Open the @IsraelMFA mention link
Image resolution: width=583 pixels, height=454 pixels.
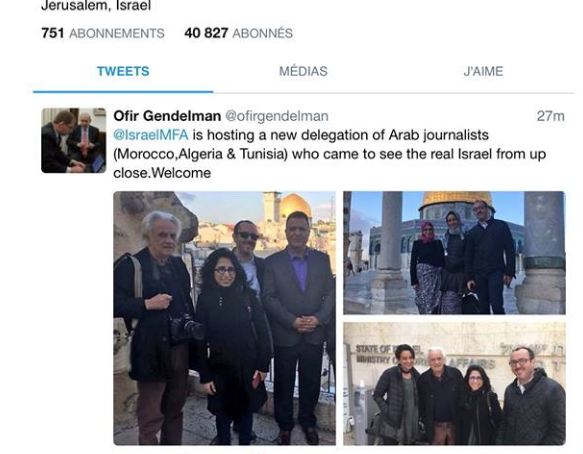[x=151, y=135]
